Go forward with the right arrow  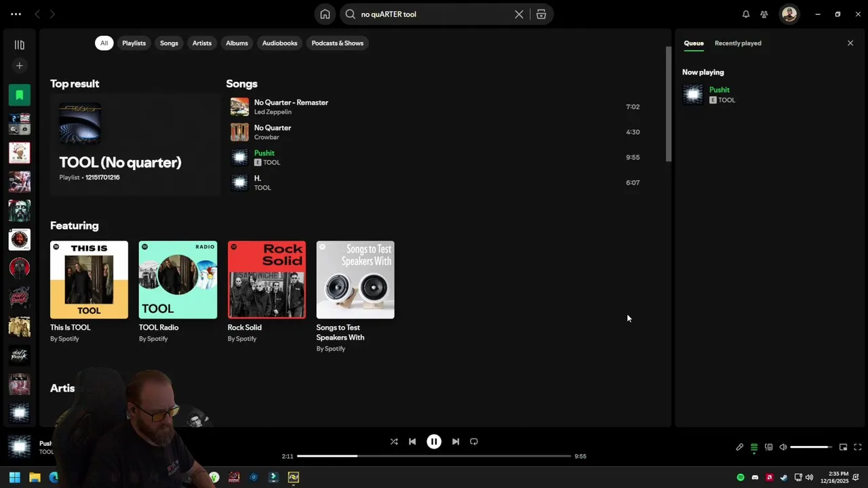(52, 14)
